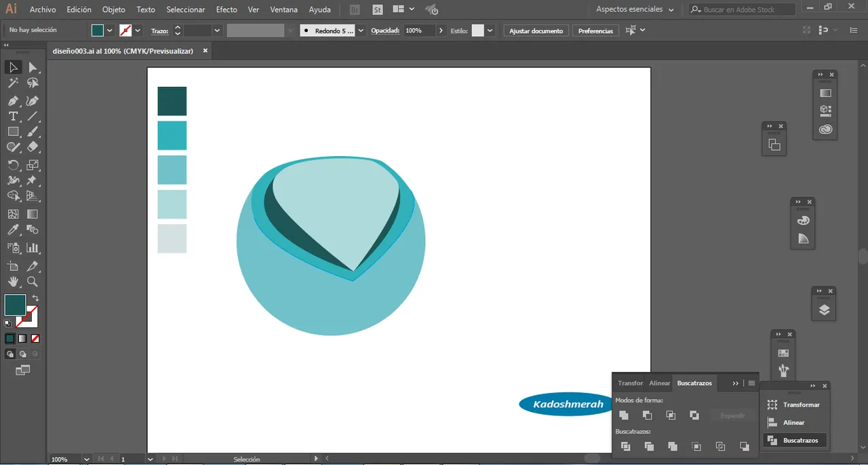
Task: Switch to the Alinear tab
Action: [x=659, y=383]
